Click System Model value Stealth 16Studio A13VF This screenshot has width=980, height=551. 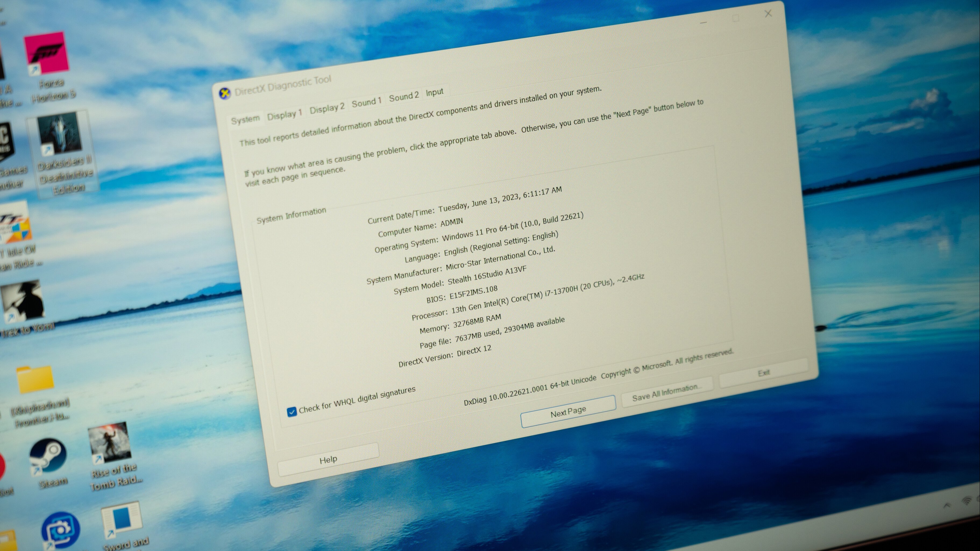pos(487,275)
